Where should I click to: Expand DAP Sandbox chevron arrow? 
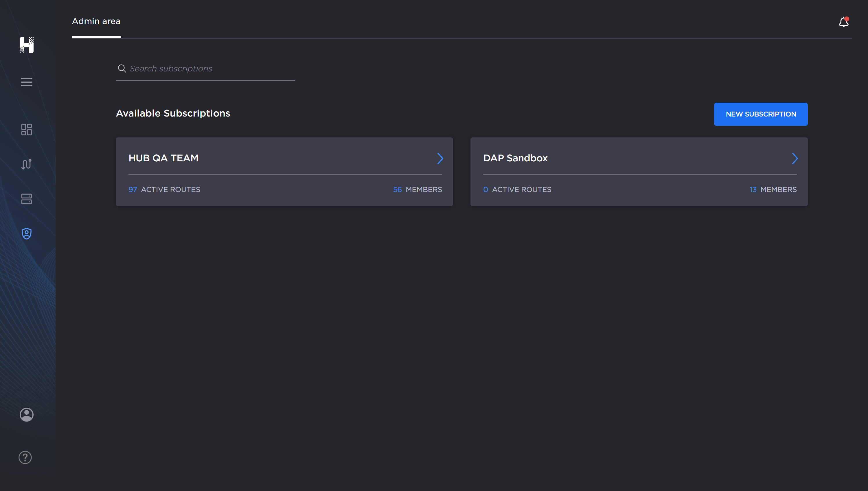coord(795,158)
